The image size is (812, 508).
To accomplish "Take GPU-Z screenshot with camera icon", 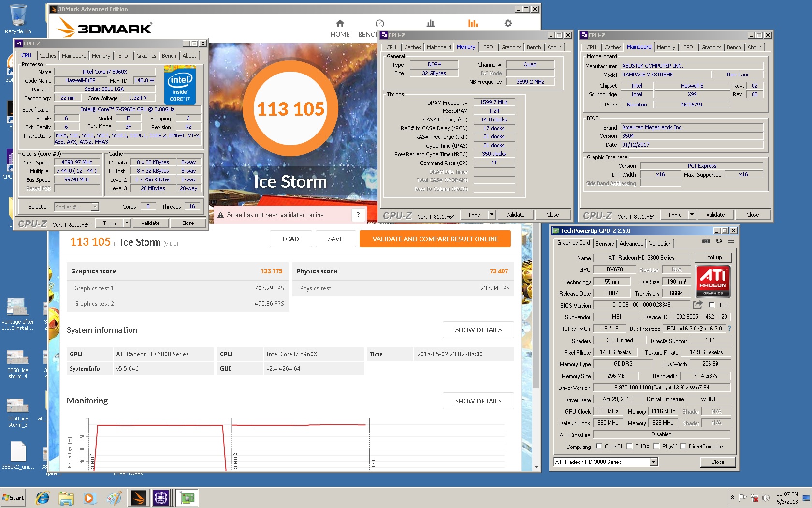I will (x=706, y=241).
